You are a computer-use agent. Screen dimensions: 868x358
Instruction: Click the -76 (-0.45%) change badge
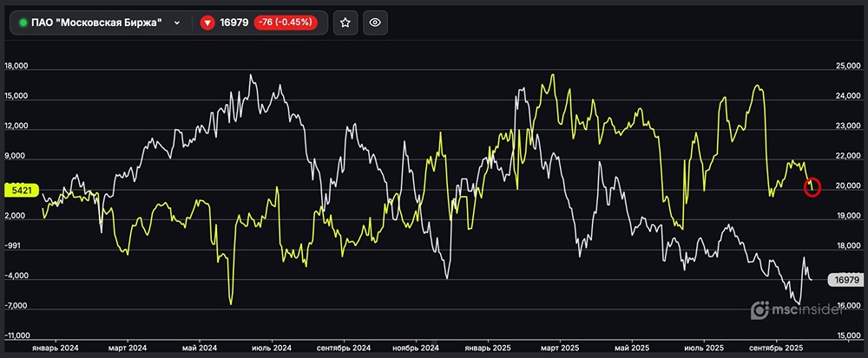tap(286, 23)
